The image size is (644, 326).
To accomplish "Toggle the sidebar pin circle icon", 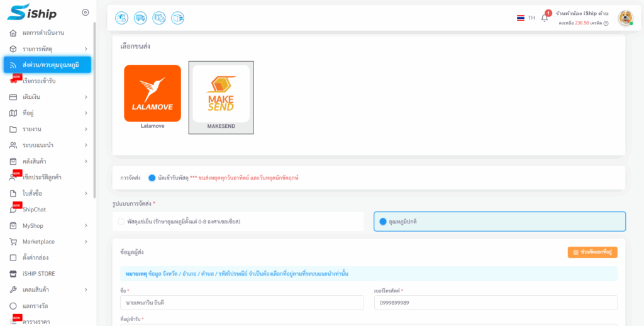I will pyautogui.click(x=86, y=13).
